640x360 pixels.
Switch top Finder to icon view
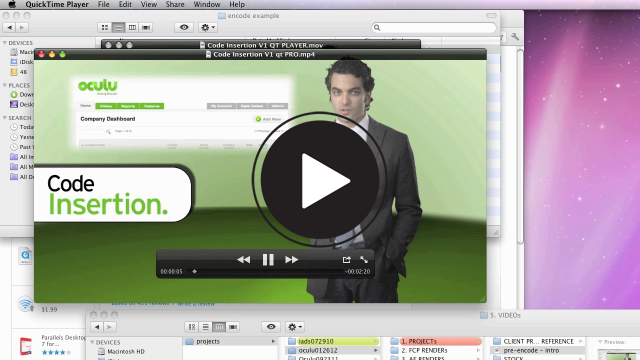[105, 27]
